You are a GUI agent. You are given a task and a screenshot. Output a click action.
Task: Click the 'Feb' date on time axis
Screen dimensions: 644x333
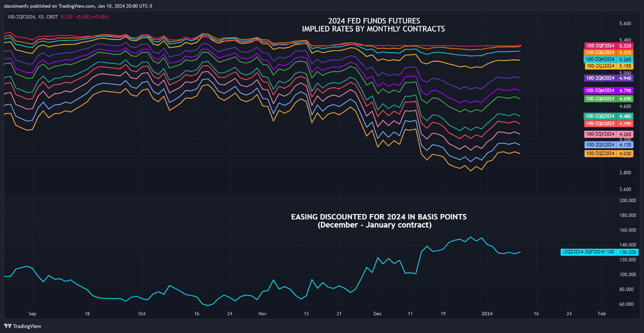point(601,313)
